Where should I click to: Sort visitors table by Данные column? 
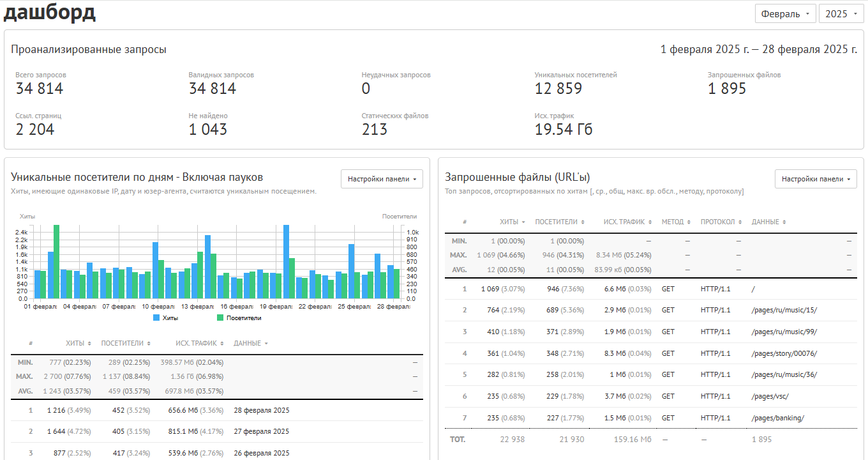250,343
